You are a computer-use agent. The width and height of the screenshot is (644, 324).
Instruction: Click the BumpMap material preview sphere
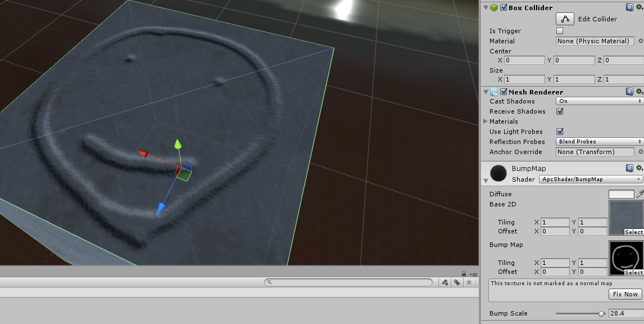pyautogui.click(x=498, y=173)
